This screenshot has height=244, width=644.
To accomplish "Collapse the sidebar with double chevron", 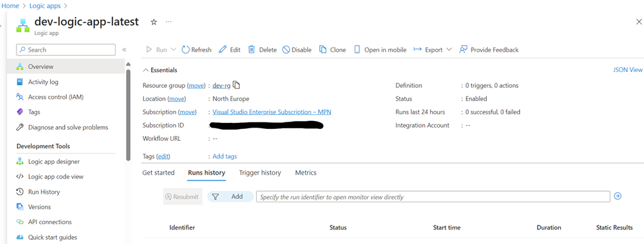I will (124, 50).
